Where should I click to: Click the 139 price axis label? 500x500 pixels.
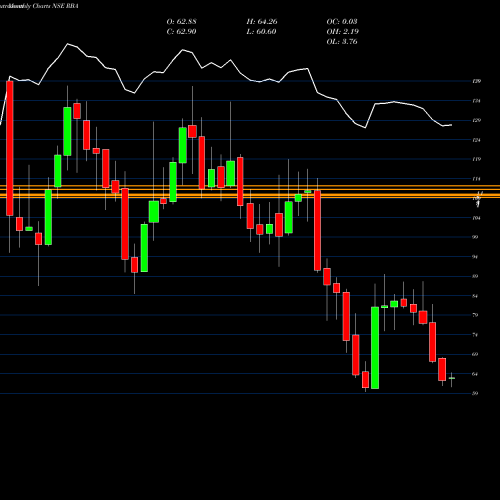[x=476, y=81]
